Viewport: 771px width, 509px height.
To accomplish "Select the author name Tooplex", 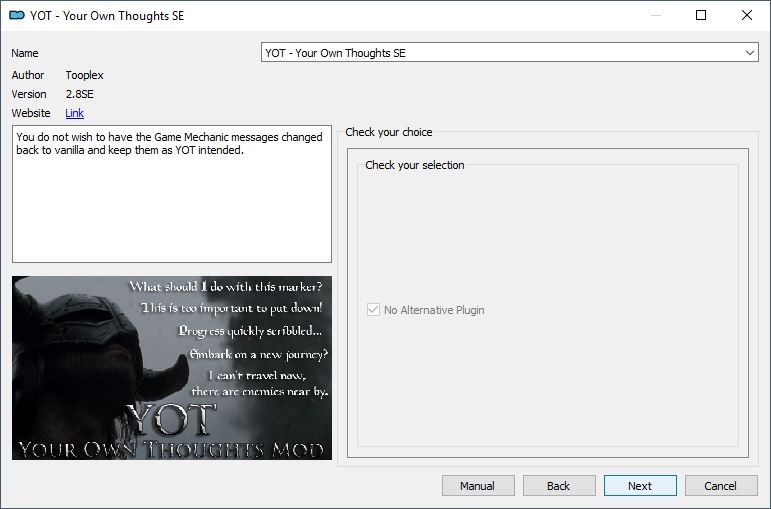I will tap(84, 75).
